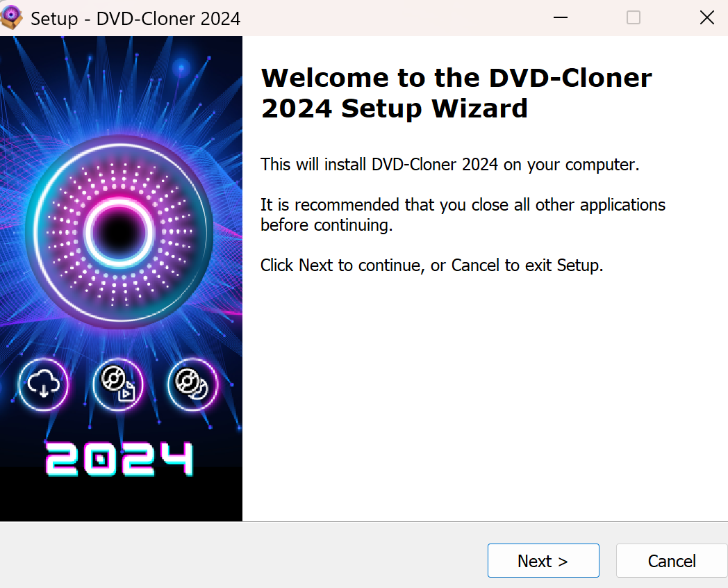Abort installation with the Cancel button
This screenshot has width=728, height=588.
pos(672,561)
